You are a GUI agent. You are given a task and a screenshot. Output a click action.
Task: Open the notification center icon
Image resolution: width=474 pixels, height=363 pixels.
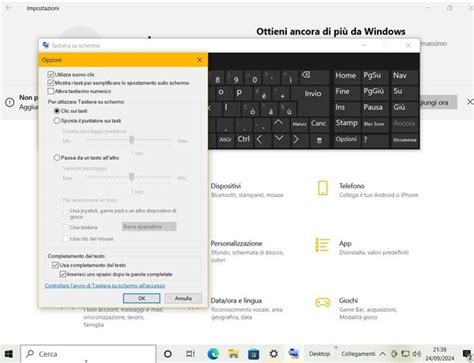467,354
